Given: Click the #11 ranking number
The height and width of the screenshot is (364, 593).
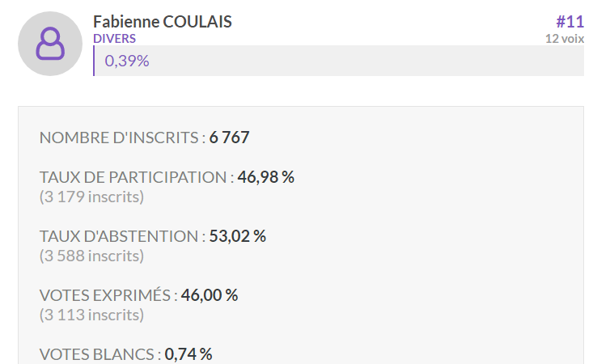Looking at the screenshot, I should (x=570, y=22).
